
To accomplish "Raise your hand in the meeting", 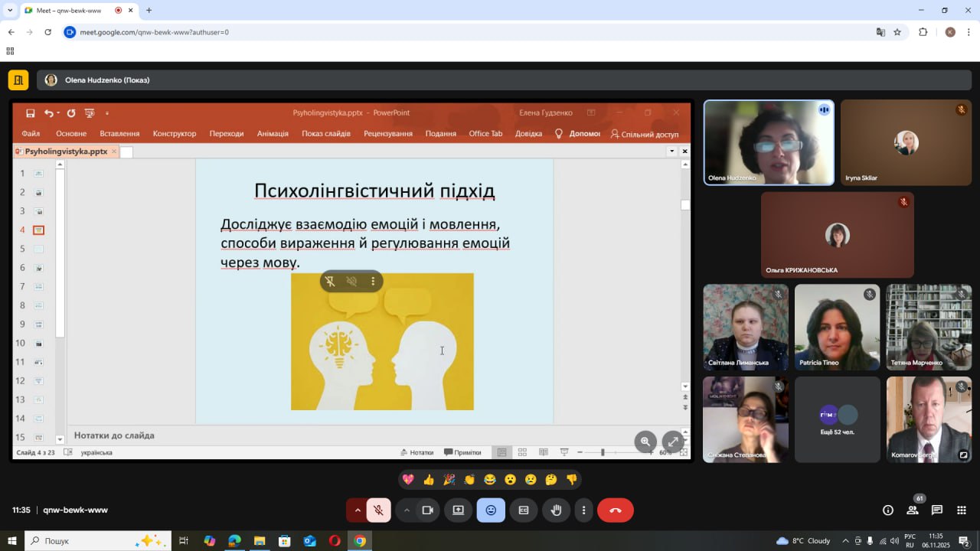I will click(557, 510).
